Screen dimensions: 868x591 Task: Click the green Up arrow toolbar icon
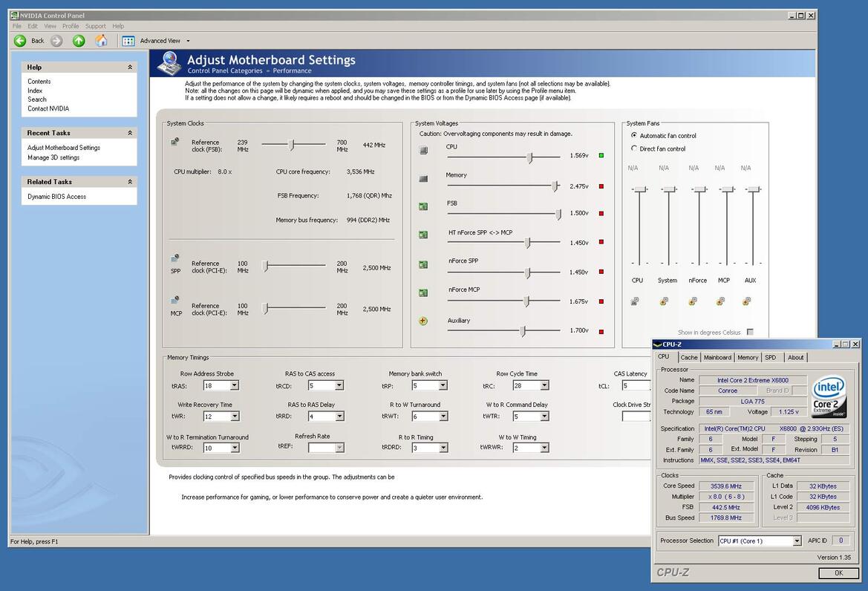[x=79, y=40]
